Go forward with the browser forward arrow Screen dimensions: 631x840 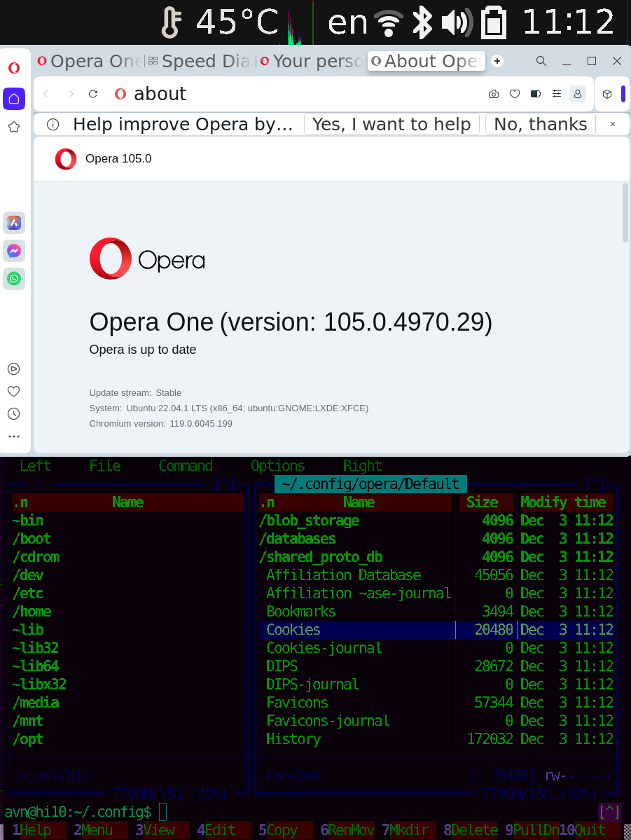pyautogui.click(x=71, y=94)
